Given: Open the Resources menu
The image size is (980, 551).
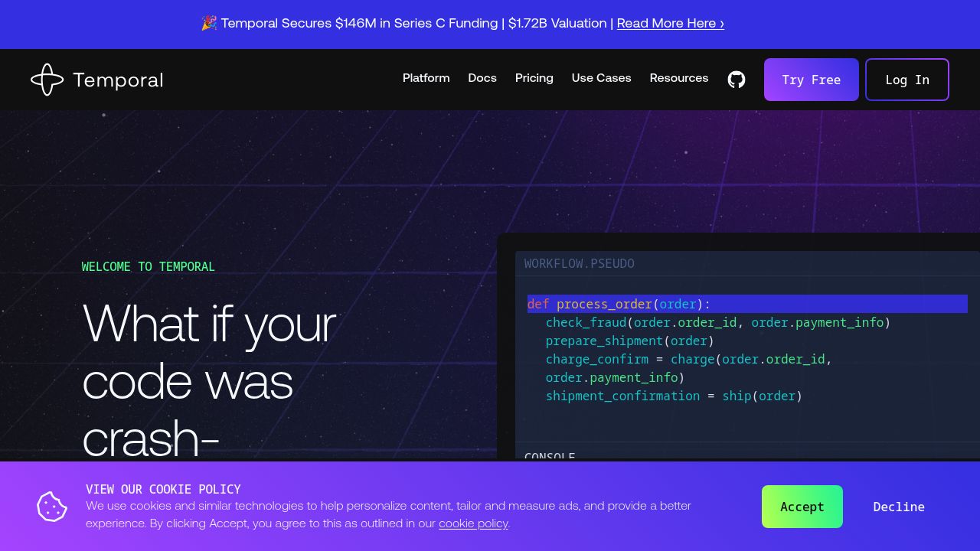Looking at the screenshot, I should (679, 78).
